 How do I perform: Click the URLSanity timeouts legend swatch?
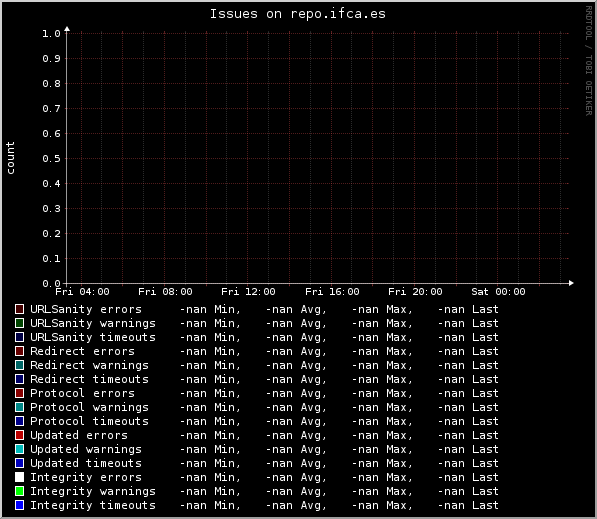click(x=19, y=337)
